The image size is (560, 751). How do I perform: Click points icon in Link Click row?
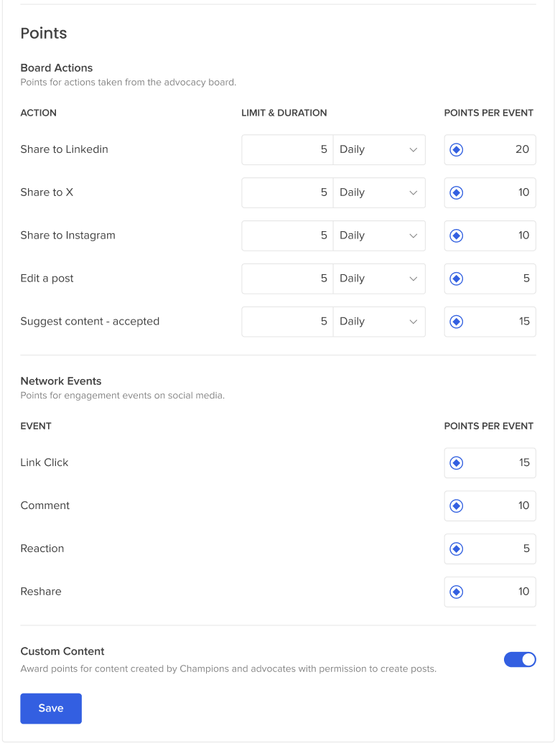(x=456, y=463)
